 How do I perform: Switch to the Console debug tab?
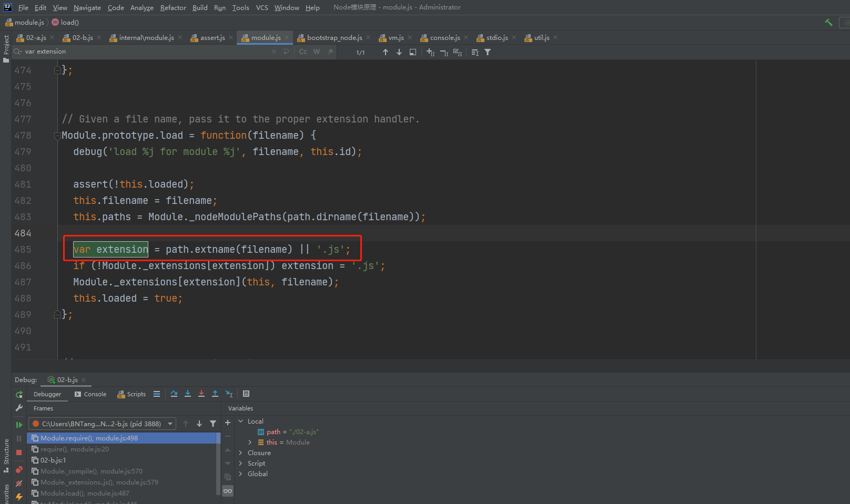(90, 394)
